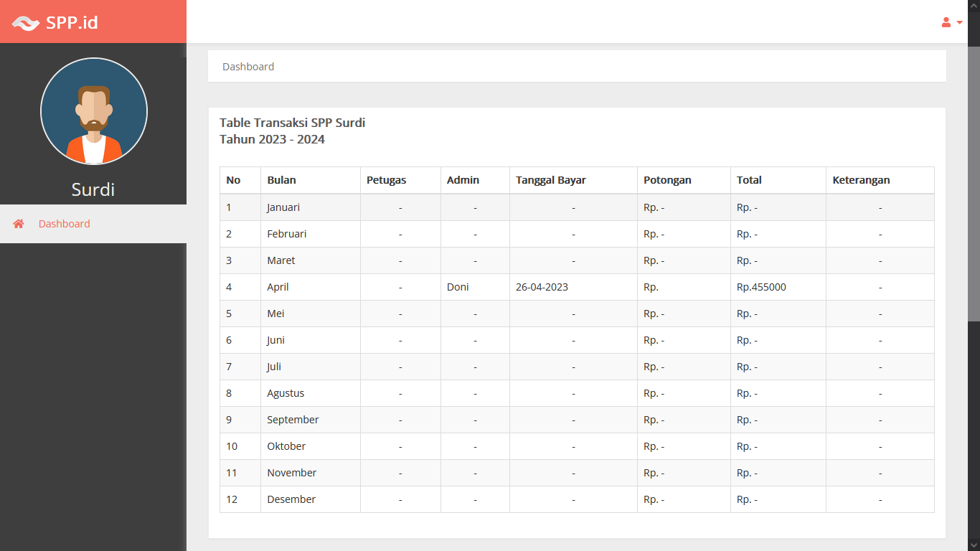Click the page vertical scrollbar

pyautogui.click(x=974, y=179)
